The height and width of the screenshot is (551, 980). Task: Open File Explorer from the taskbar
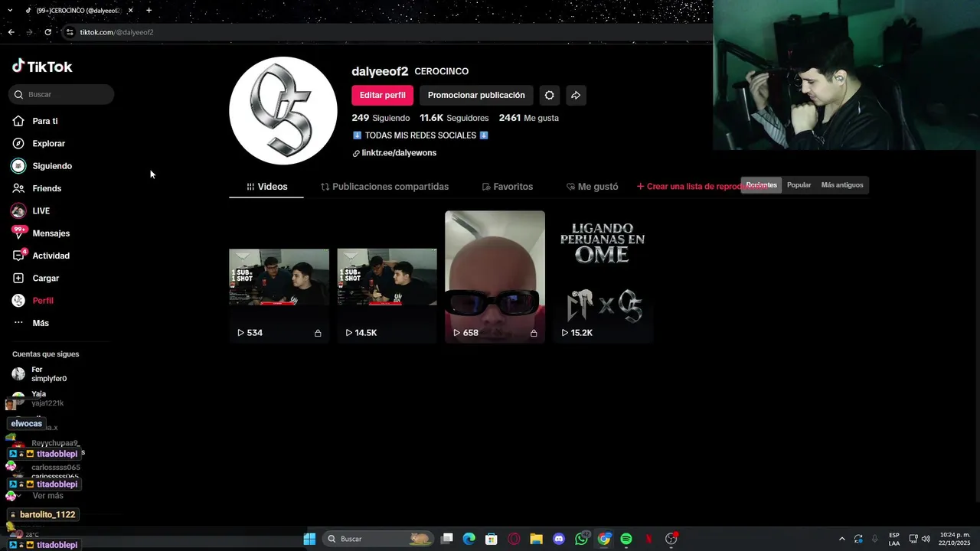[536, 539]
